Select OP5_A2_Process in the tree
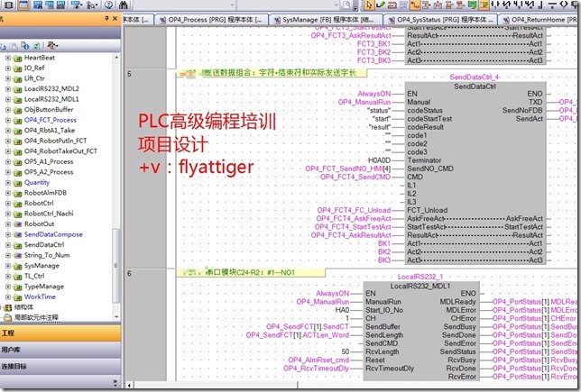This screenshot has width=581, height=392. pos(49,172)
